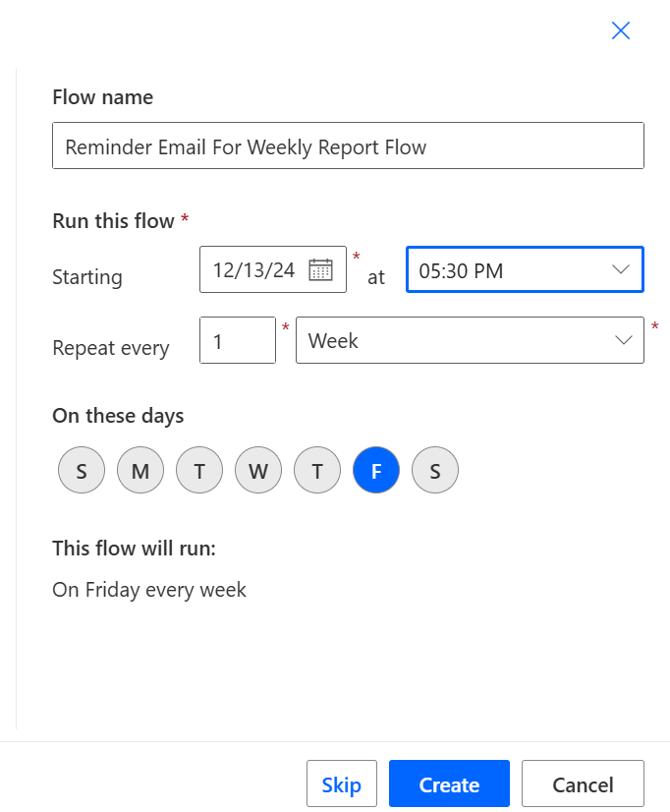Screen dimensions: 670x812
Task: Close the flow creation dialog
Action: [620, 30]
